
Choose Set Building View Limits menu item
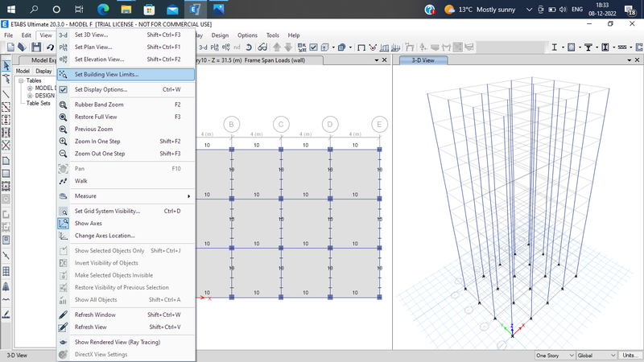coord(126,74)
